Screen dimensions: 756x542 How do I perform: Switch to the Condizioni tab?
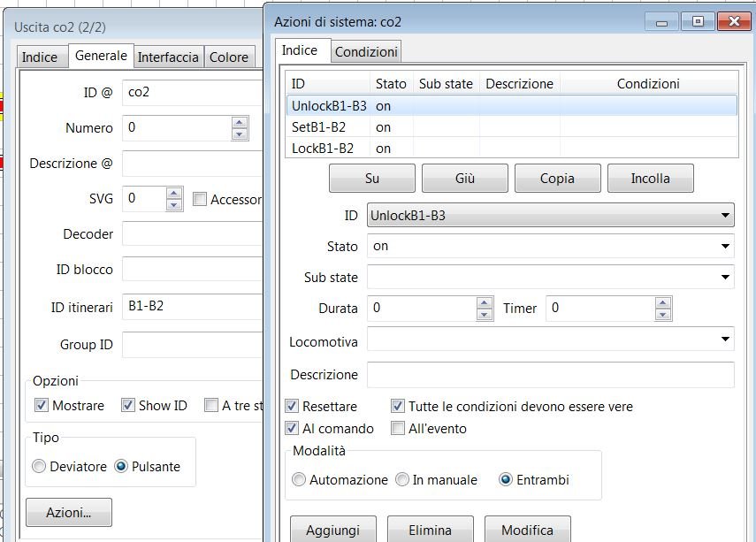click(x=366, y=52)
